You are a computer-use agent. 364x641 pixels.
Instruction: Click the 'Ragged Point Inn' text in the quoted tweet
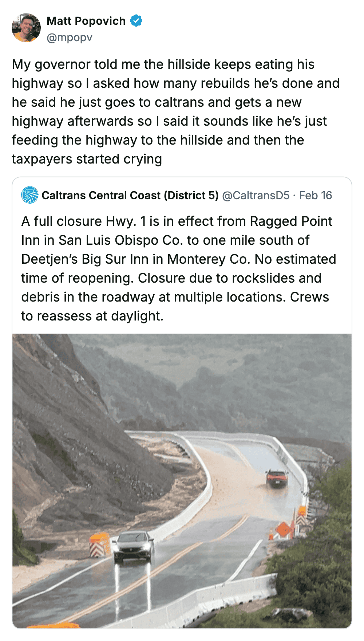tap(291, 221)
